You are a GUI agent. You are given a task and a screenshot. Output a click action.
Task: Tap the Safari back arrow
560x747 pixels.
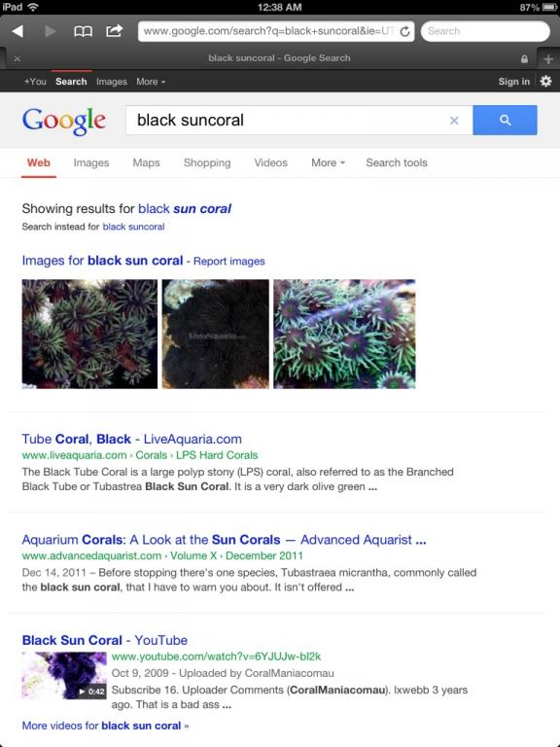pyautogui.click(x=18, y=31)
